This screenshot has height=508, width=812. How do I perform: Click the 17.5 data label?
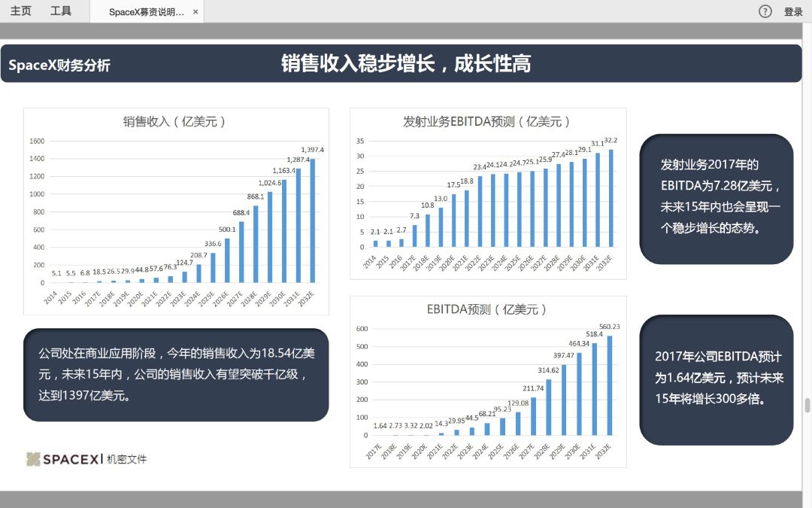coord(453,184)
